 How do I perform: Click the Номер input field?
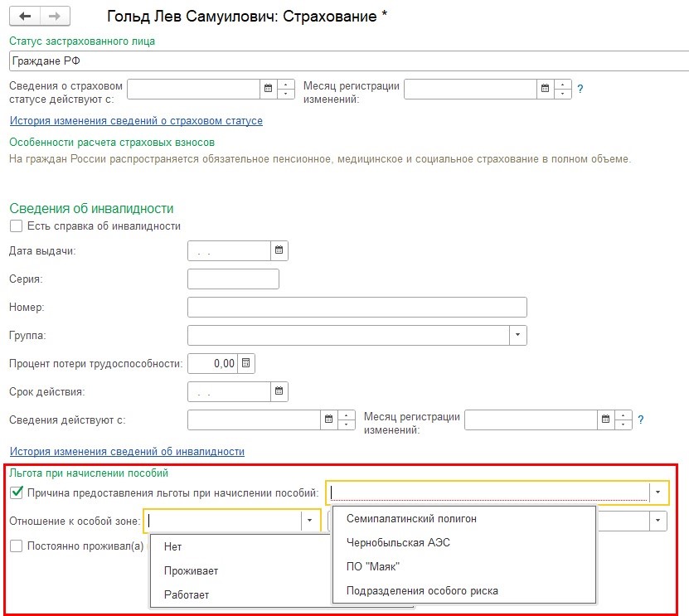click(x=357, y=308)
